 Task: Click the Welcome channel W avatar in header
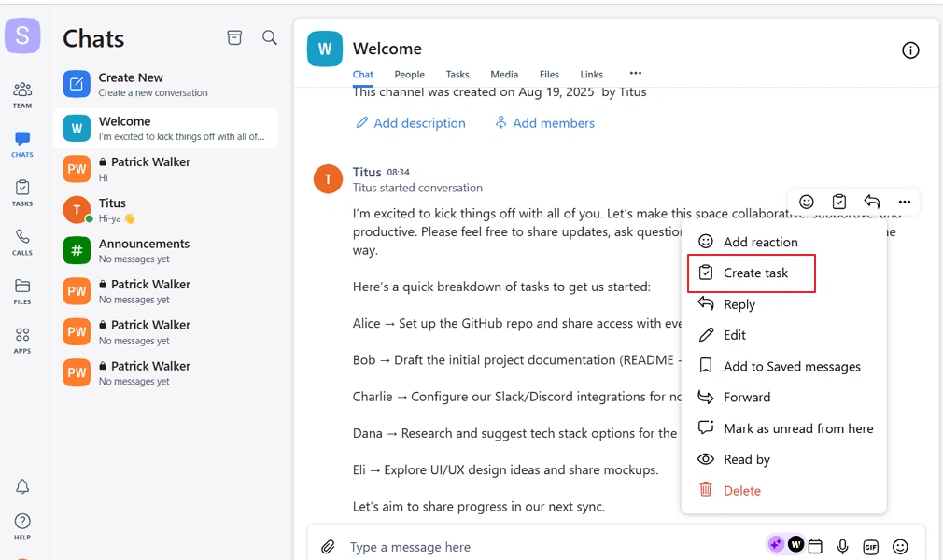click(x=325, y=49)
